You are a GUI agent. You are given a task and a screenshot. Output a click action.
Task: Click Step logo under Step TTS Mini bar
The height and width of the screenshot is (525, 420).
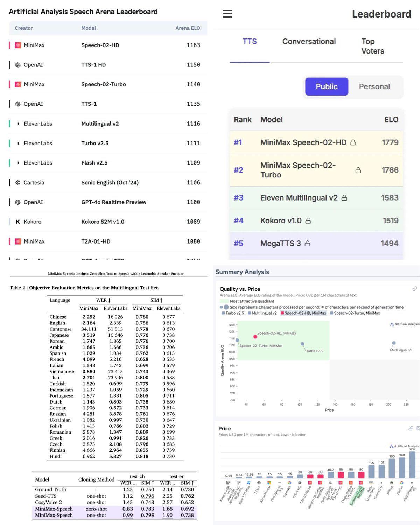tap(249, 483)
